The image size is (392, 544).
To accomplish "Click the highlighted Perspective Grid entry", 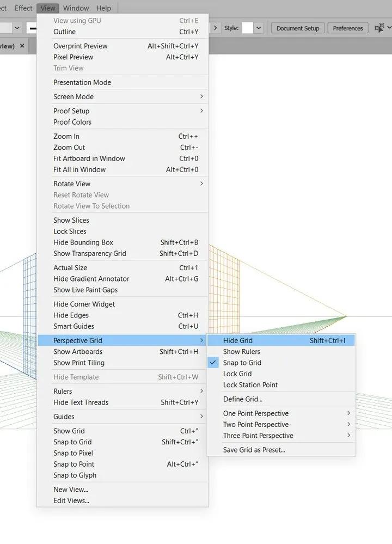I will (x=123, y=340).
